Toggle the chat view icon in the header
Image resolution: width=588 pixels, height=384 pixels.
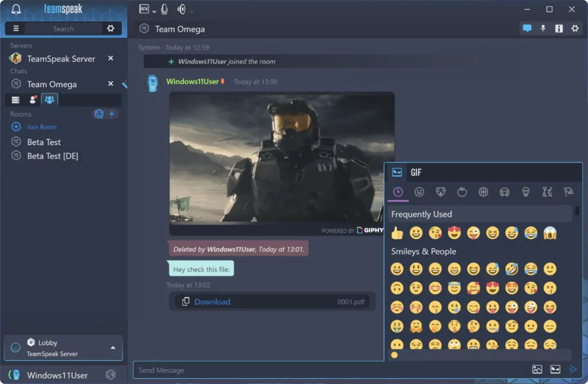point(527,29)
